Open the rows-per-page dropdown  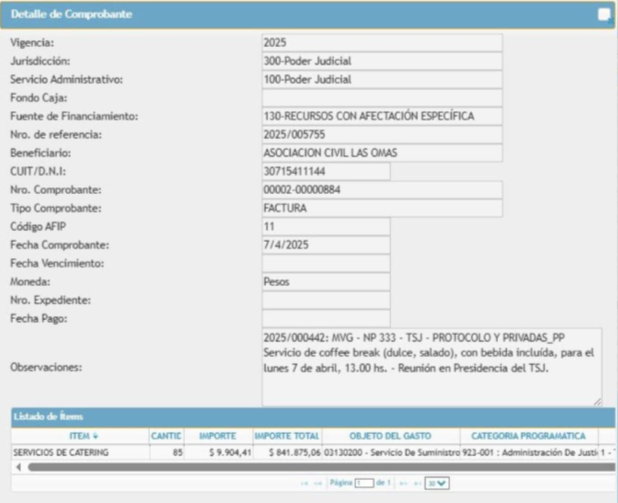(x=437, y=483)
